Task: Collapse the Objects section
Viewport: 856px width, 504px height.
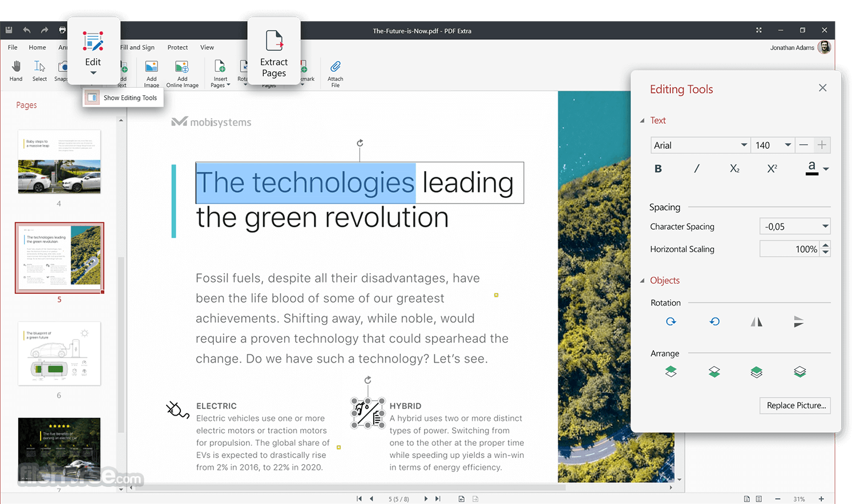Action: pyautogui.click(x=643, y=281)
